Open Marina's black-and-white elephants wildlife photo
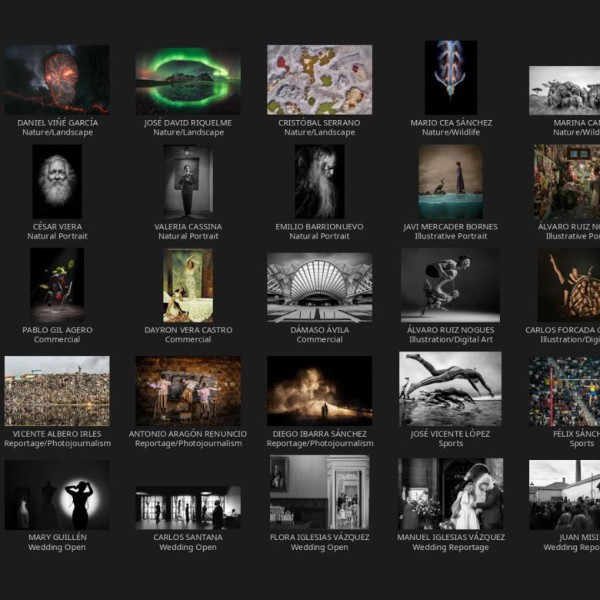This screenshot has width=600, height=600. pyautogui.click(x=564, y=91)
